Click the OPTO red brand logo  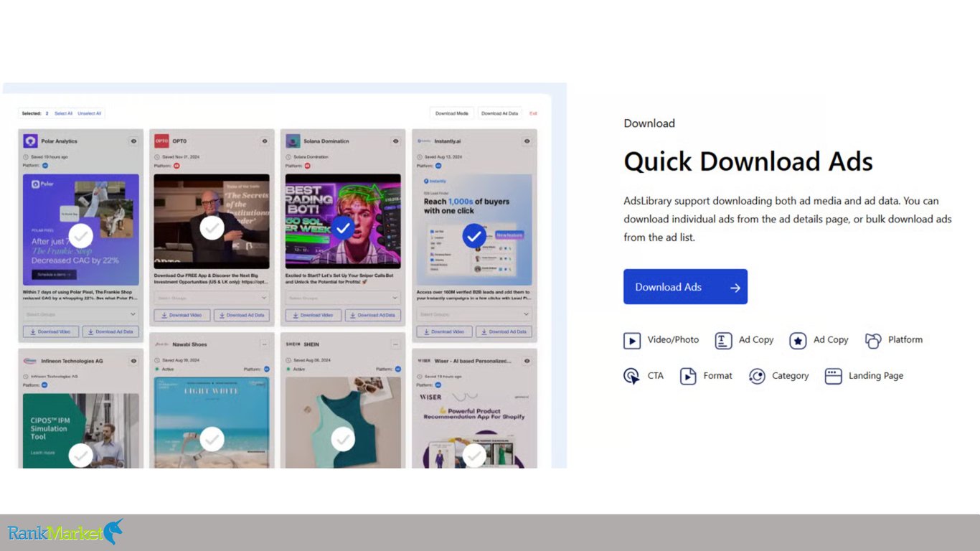point(161,141)
